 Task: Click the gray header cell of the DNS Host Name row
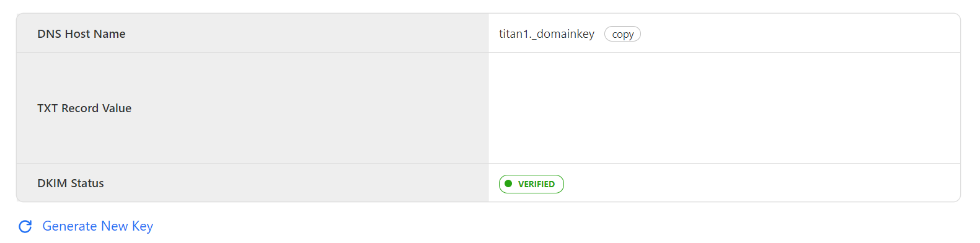click(x=252, y=33)
